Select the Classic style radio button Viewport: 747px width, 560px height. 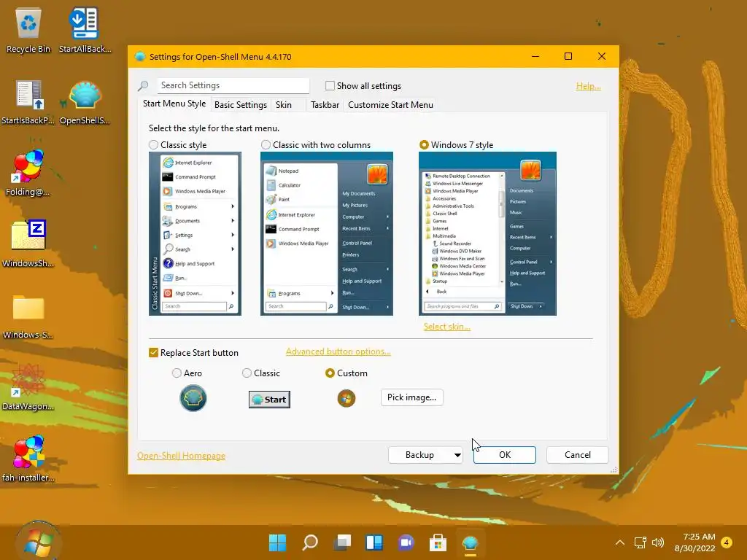click(153, 145)
